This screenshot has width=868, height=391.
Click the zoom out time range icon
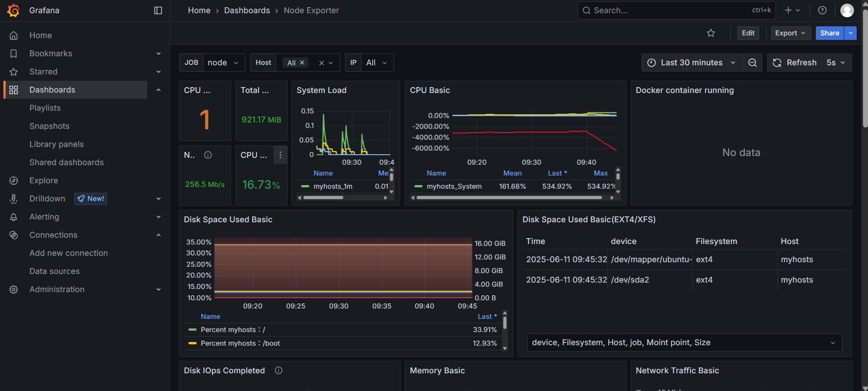click(752, 63)
